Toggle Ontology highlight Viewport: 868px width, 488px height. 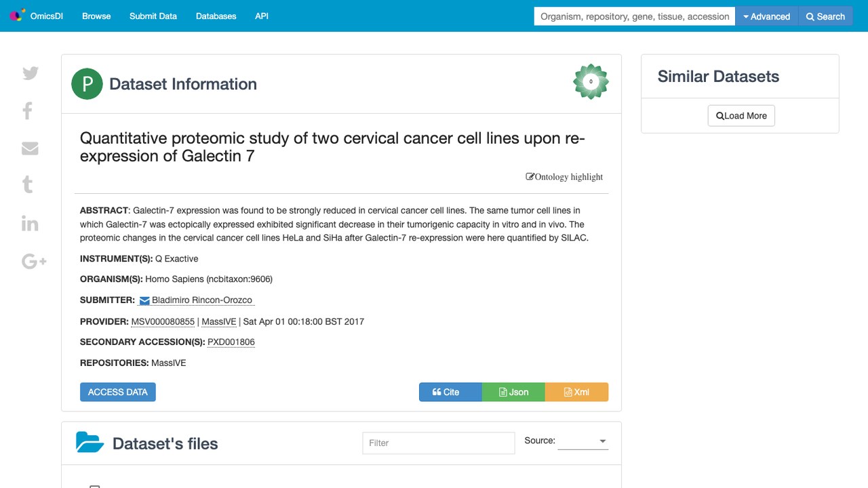pyautogui.click(x=564, y=177)
